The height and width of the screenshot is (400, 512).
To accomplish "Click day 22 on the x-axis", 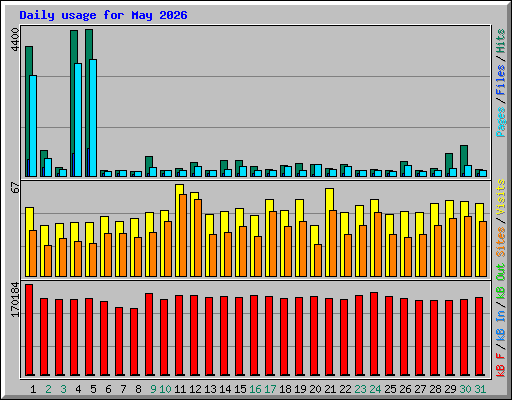I will point(345,389).
